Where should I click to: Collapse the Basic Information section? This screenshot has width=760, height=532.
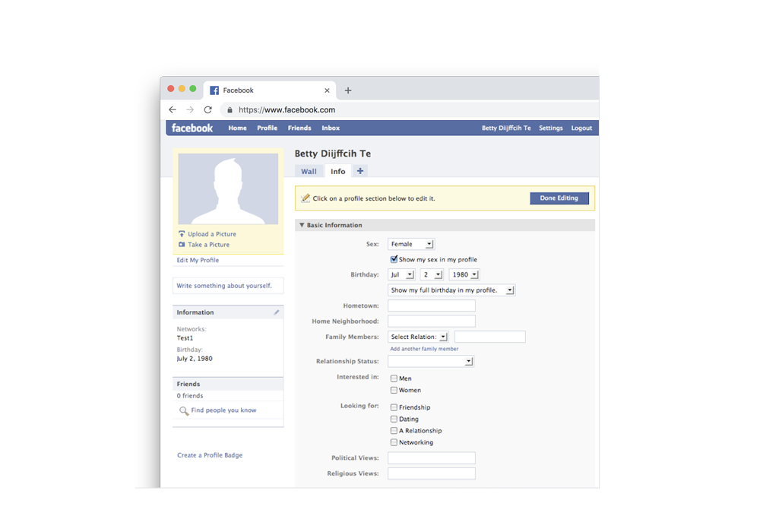point(302,225)
